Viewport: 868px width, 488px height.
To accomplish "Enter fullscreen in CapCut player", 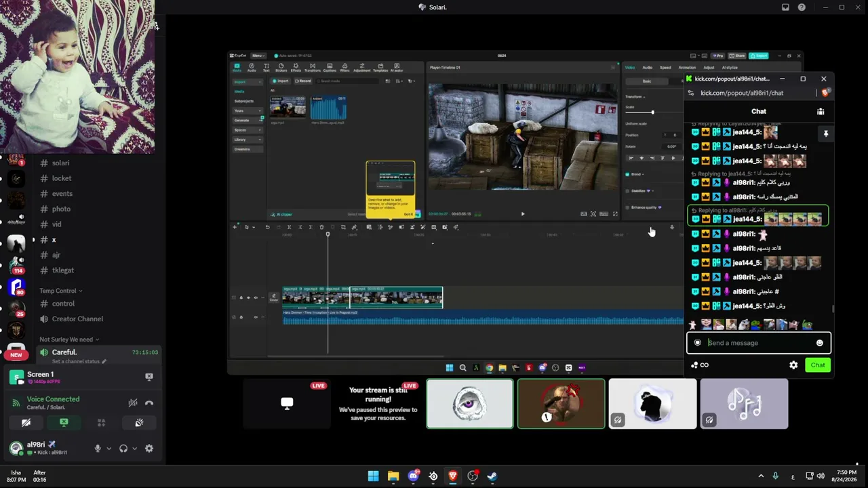I will [615, 214].
